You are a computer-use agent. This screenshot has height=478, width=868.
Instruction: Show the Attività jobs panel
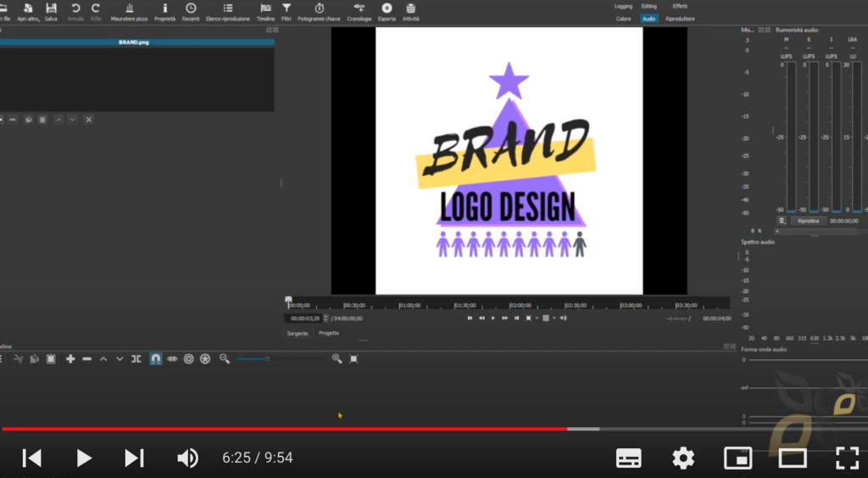click(x=411, y=12)
